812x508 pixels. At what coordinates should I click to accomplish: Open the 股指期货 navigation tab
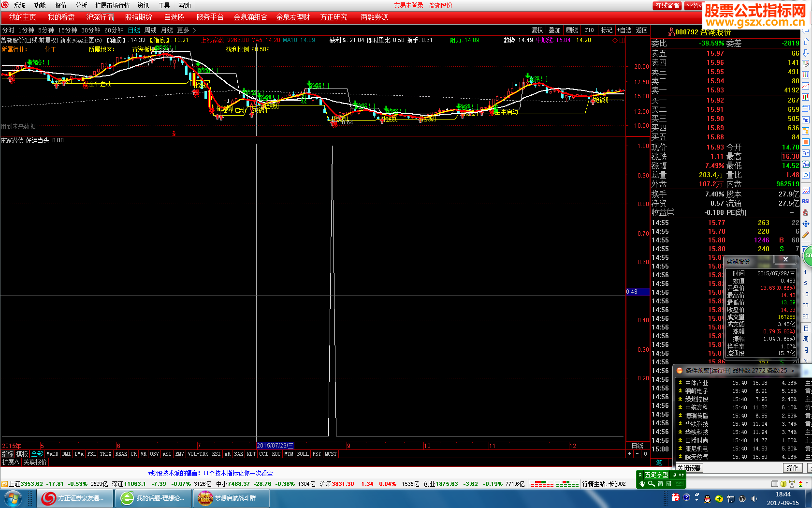point(138,17)
